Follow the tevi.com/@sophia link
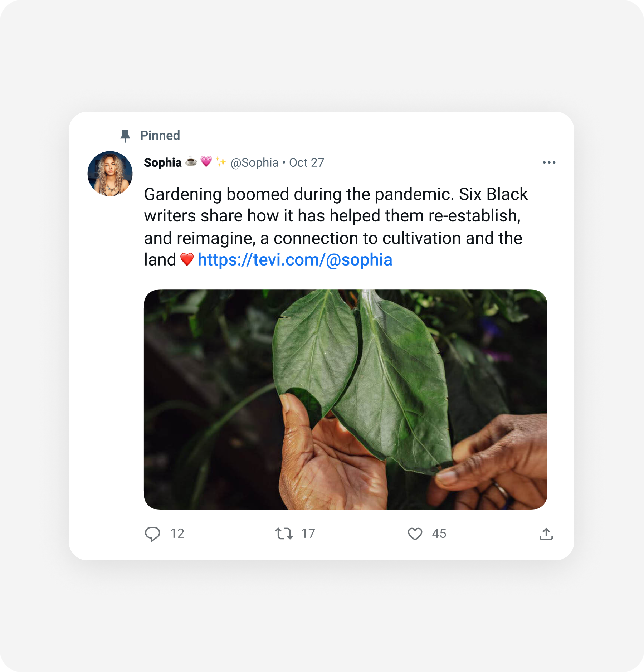The width and height of the screenshot is (644, 672). [295, 260]
